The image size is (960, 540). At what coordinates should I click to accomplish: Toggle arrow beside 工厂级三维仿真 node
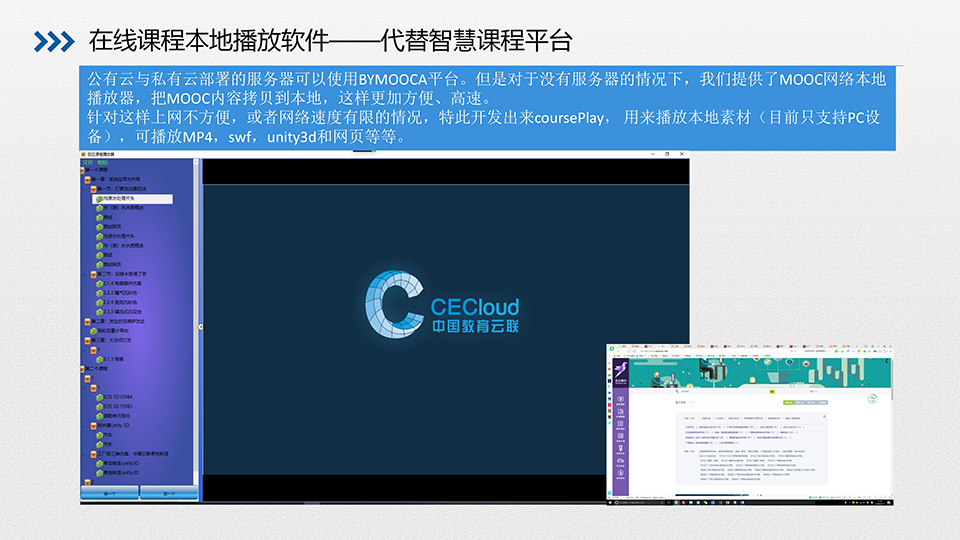tap(83, 453)
